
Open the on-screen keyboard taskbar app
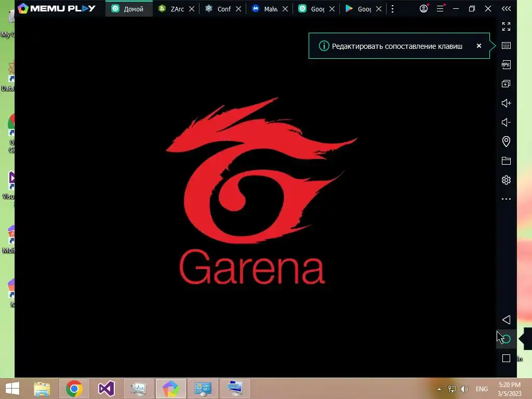click(235, 389)
